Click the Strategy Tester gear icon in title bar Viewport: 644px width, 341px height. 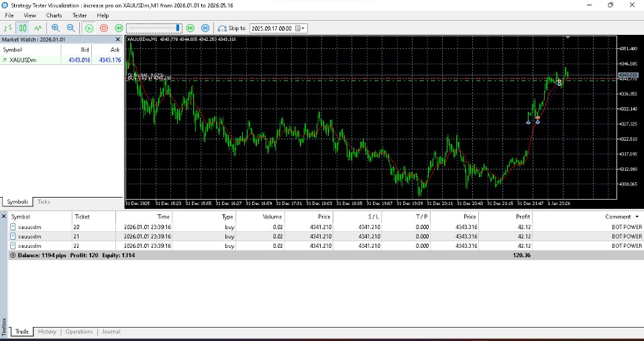click(x=5, y=5)
